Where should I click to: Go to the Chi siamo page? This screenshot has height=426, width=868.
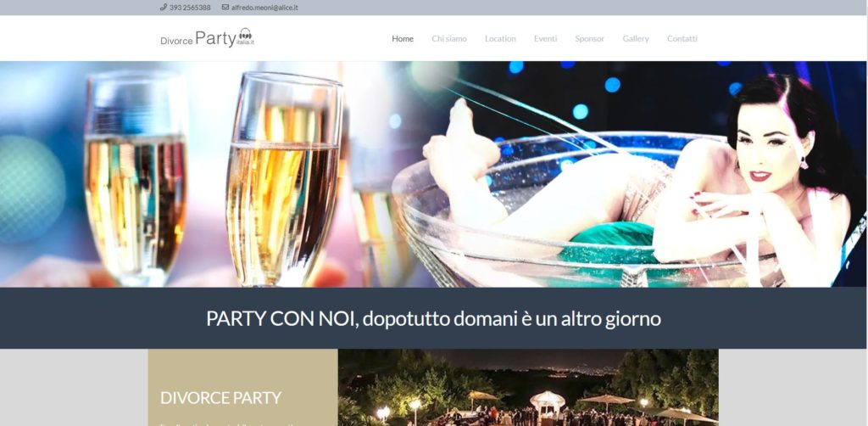(449, 39)
